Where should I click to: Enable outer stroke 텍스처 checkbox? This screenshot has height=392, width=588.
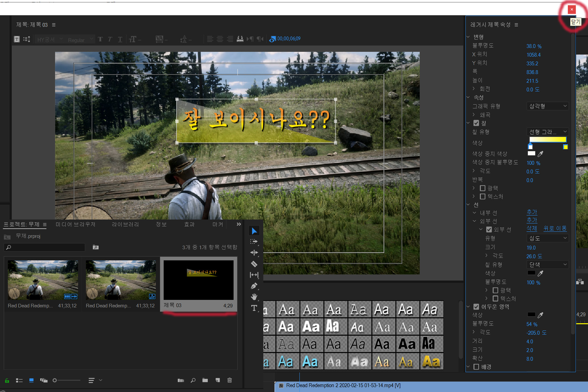tap(495, 299)
